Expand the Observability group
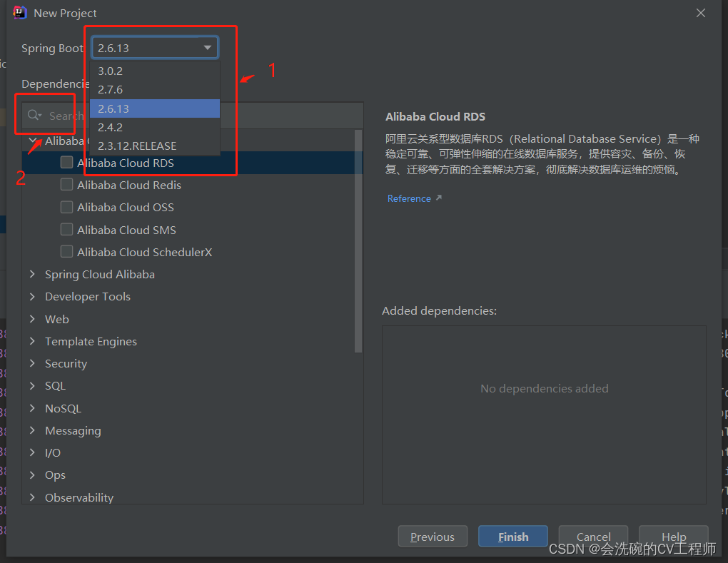The width and height of the screenshot is (728, 563). [x=33, y=497]
